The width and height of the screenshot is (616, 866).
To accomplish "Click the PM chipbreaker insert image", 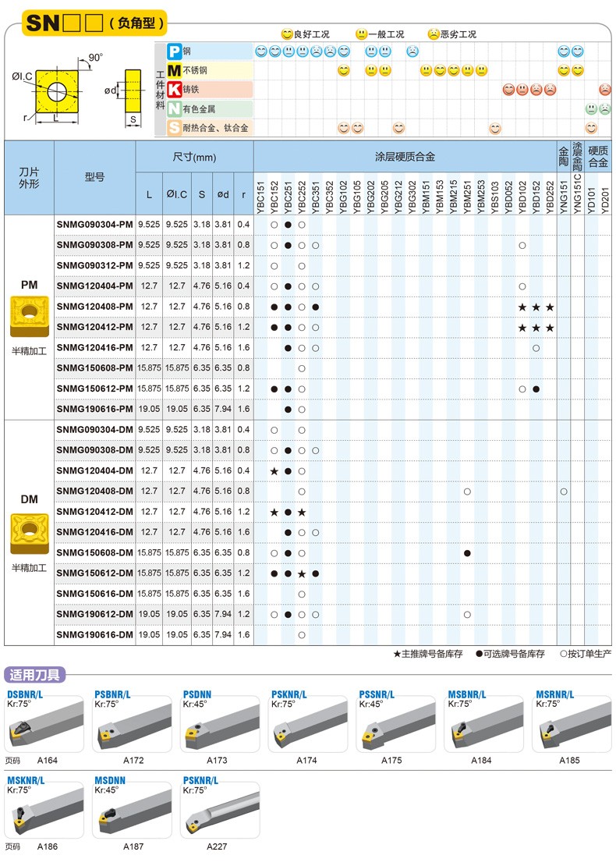I will point(30,317).
